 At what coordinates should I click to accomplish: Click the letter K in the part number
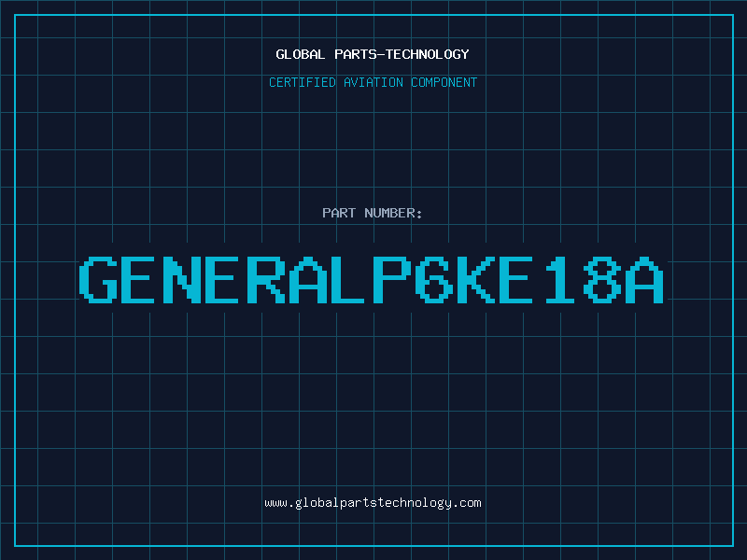(476, 280)
